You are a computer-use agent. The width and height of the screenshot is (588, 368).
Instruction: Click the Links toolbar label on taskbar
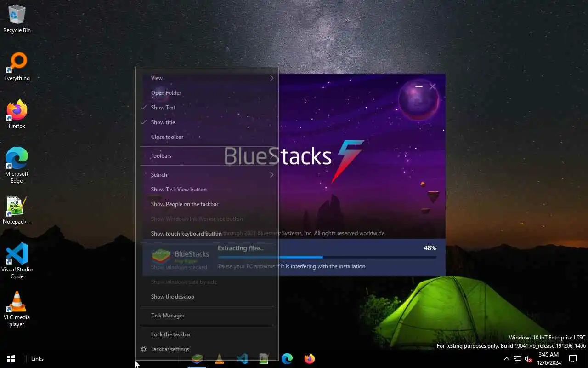(x=37, y=359)
